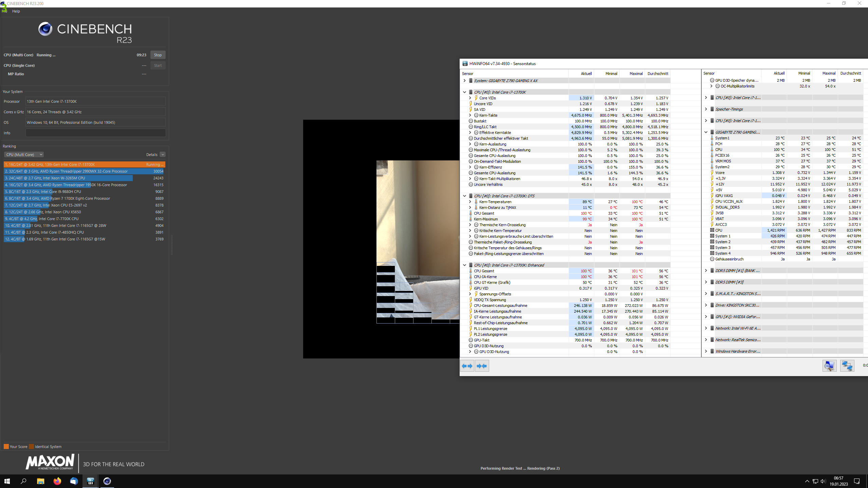This screenshot has height=488, width=868.
Task: Click the Thunderbird taskbar icon
Action: (x=74, y=481)
